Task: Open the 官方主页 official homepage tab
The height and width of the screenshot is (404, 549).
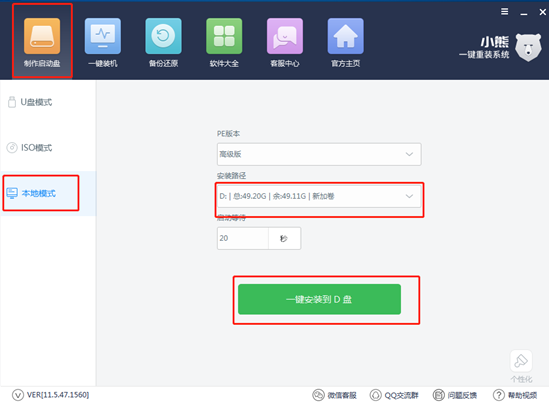Action: 346,43
